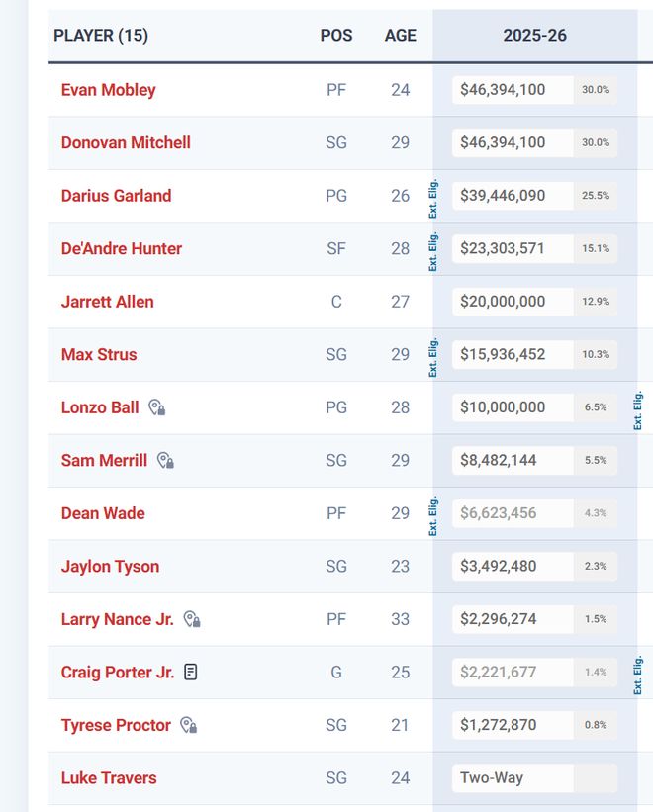
Task: Open Jarrett Allen's player link
Action: pos(107,302)
